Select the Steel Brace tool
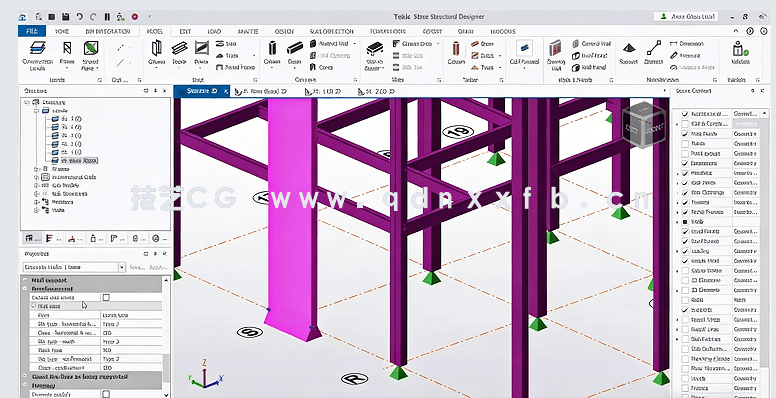Image resolution: width=776 pixels, height=398 pixels. coord(201,53)
